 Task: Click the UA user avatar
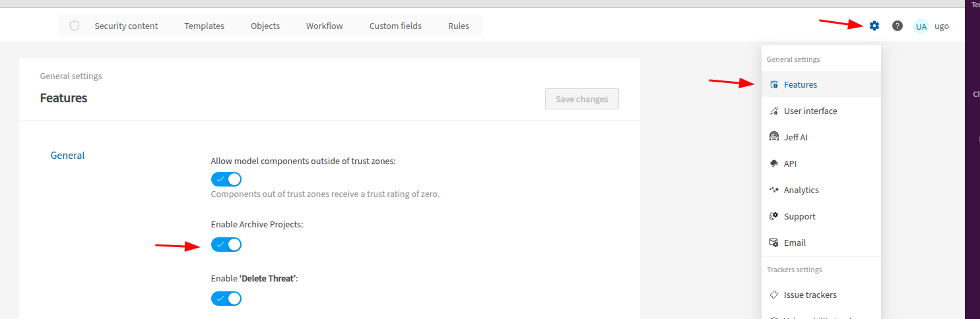[x=921, y=26]
